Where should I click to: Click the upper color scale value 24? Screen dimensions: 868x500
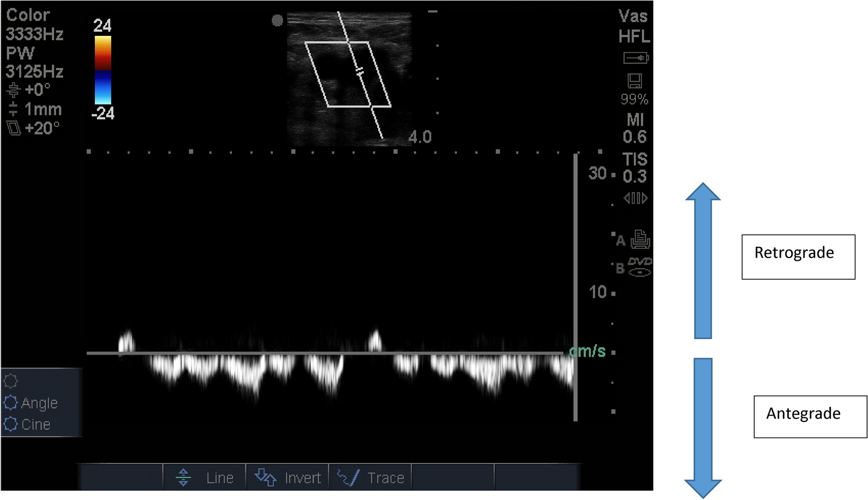tap(102, 26)
